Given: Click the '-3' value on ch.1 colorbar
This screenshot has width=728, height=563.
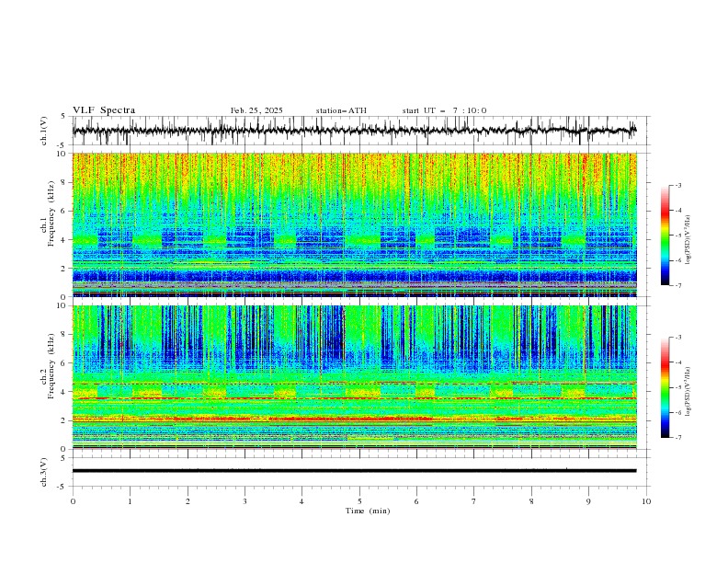Looking at the screenshot, I should 677,186.
